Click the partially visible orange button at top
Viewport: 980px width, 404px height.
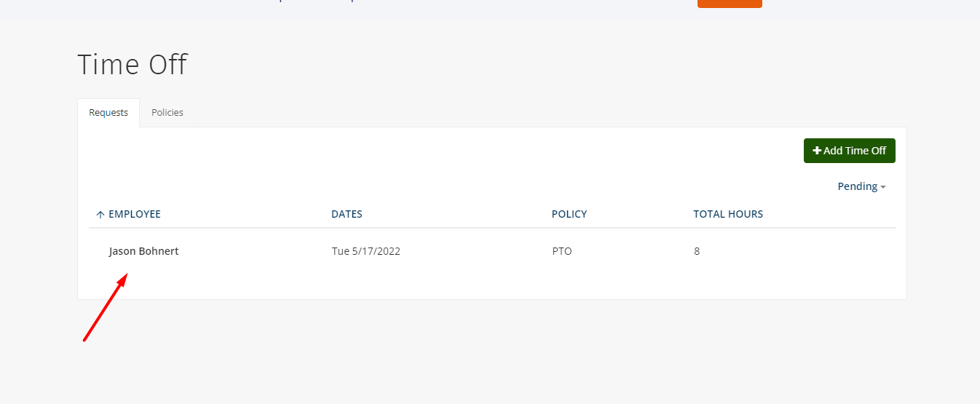pos(730,4)
